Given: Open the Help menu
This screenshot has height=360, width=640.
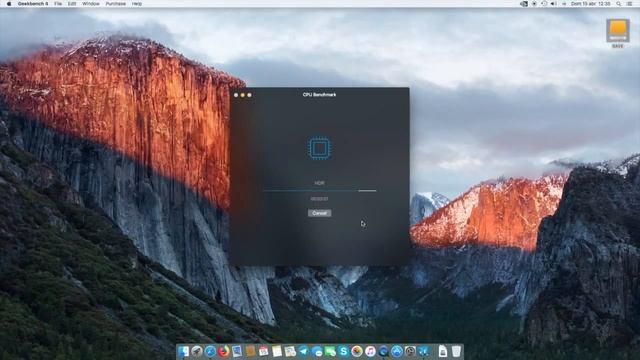Looking at the screenshot, I should [x=137, y=4].
